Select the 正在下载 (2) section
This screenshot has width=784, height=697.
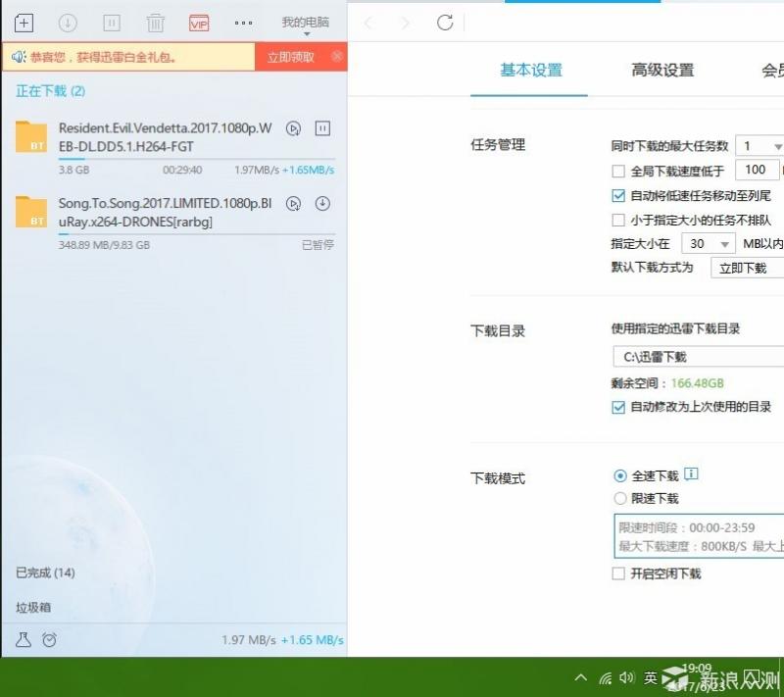(51, 91)
